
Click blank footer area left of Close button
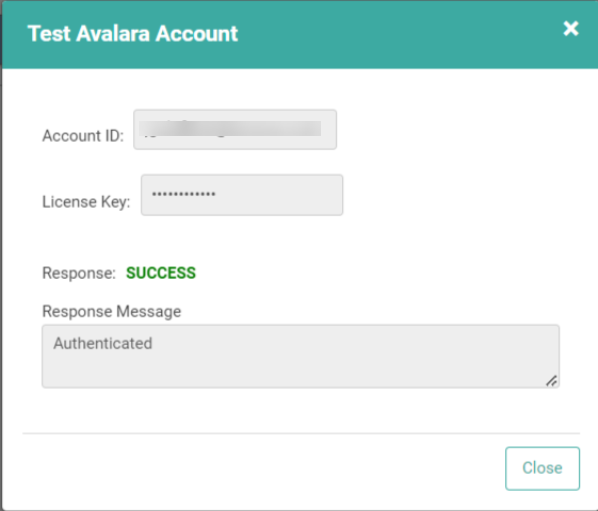click(263, 468)
